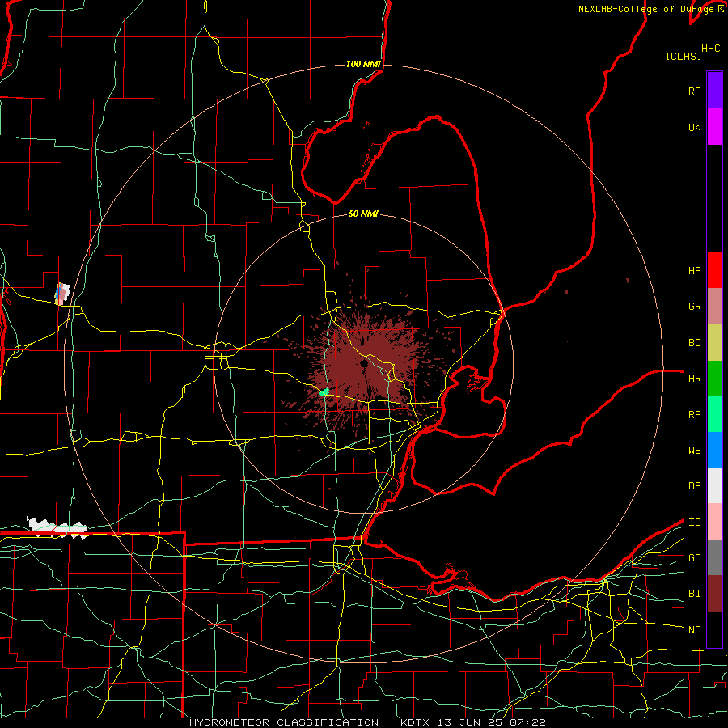This screenshot has height=728, width=728.
Task: Click the 07:22 timestamp
Action: click(x=527, y=722)
